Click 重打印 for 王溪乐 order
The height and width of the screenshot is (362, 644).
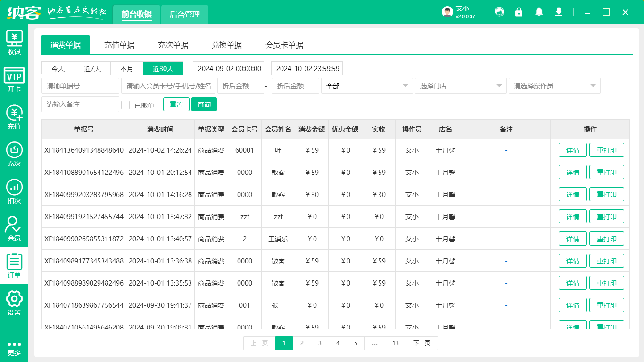607,239
